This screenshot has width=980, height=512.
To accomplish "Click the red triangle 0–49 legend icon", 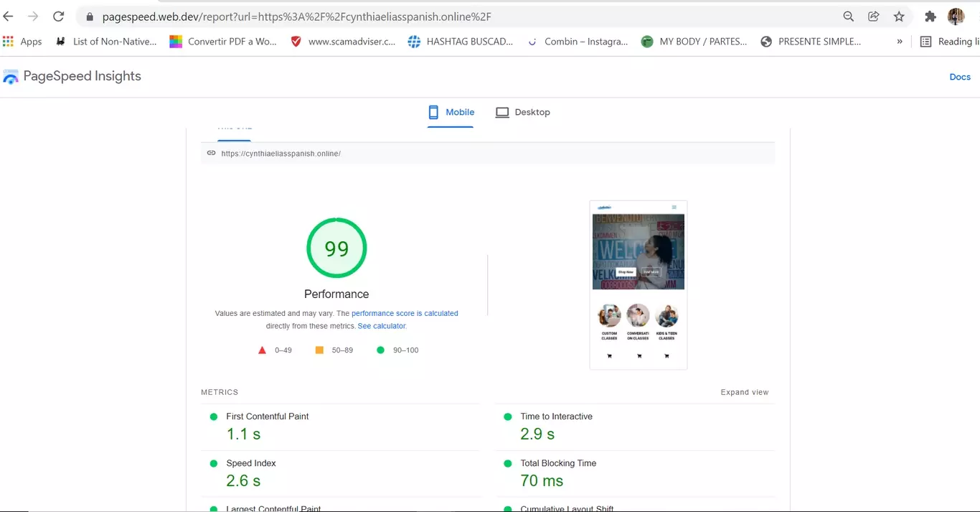I will tap(262, 350).
